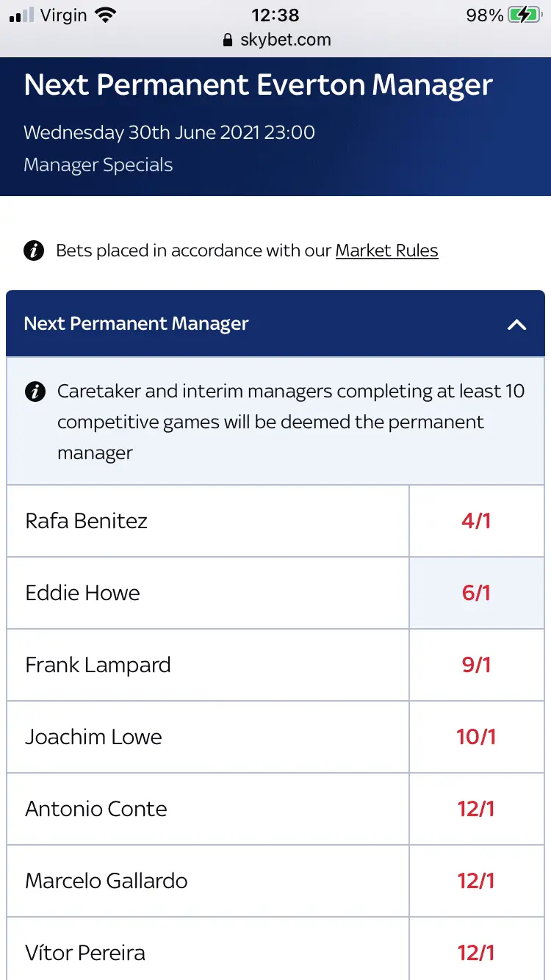Select Frank Lampard 9/1 odds

coord(476,665)
